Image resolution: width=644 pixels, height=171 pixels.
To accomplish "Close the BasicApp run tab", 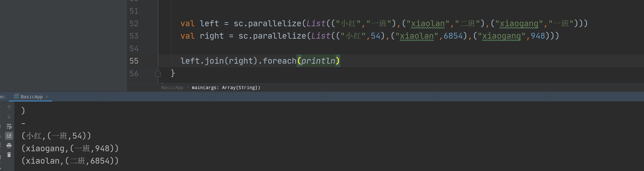I will coord(47,97).
